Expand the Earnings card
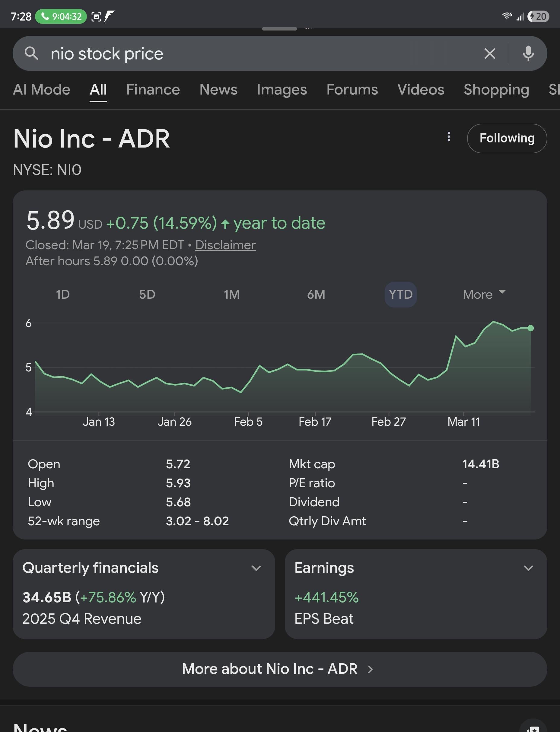 tap(528, 568)
